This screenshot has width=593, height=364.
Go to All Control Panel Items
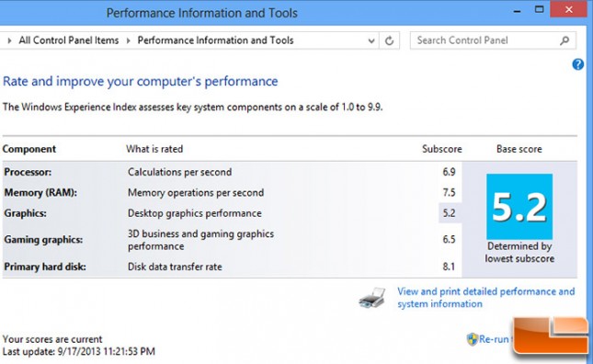click(x=69, y=40)
